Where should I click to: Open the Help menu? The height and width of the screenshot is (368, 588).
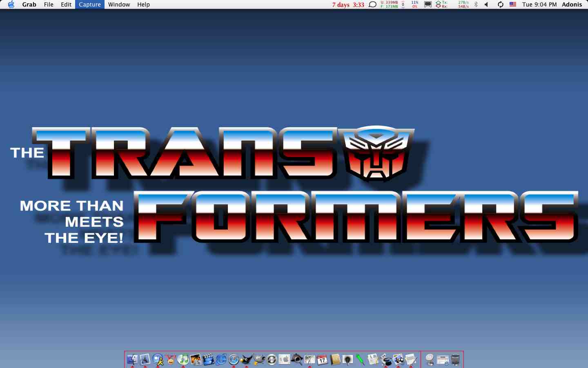coord(143,4)
